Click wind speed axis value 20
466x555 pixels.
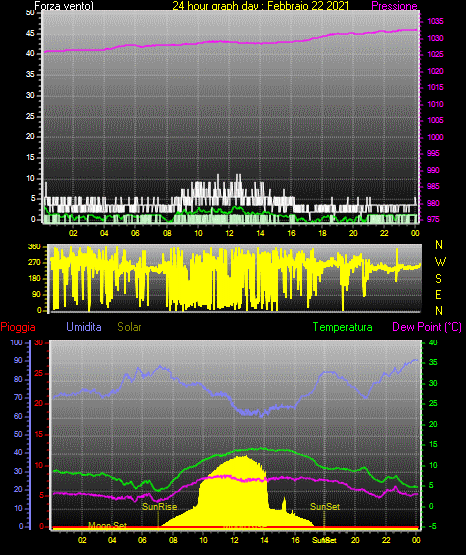(x=30, y=137)
